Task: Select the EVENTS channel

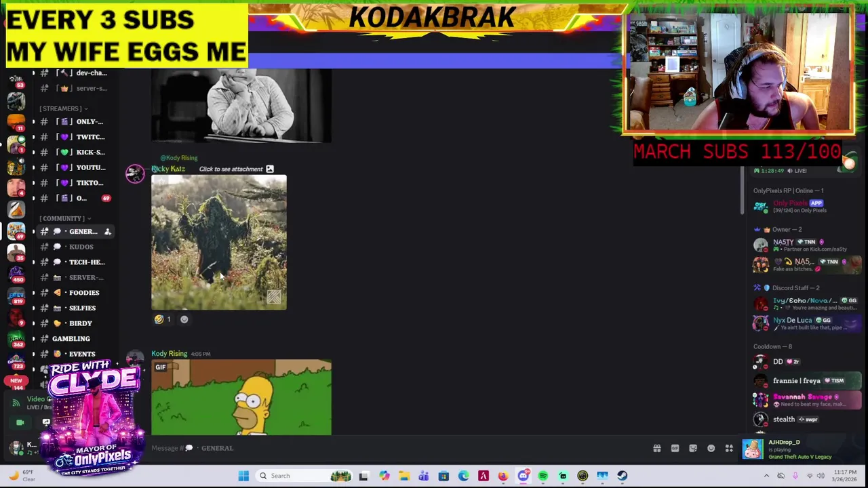Action: (76, 354)
